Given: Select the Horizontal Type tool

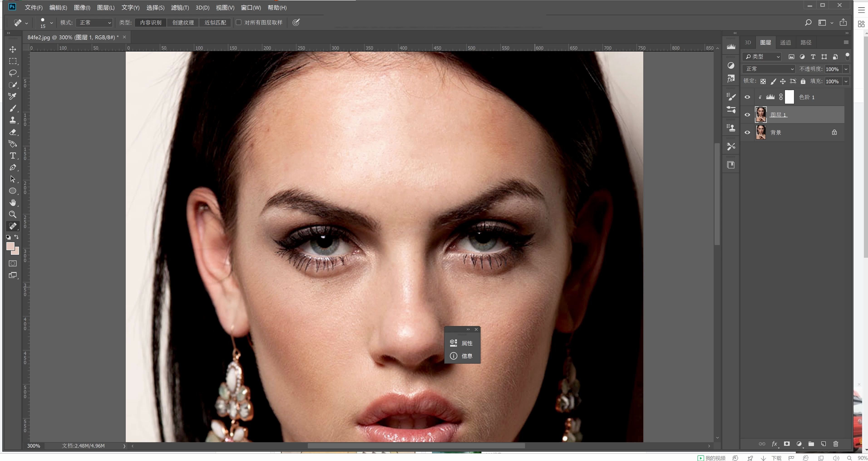Looking at the screenshot, I should pos(13,156).
